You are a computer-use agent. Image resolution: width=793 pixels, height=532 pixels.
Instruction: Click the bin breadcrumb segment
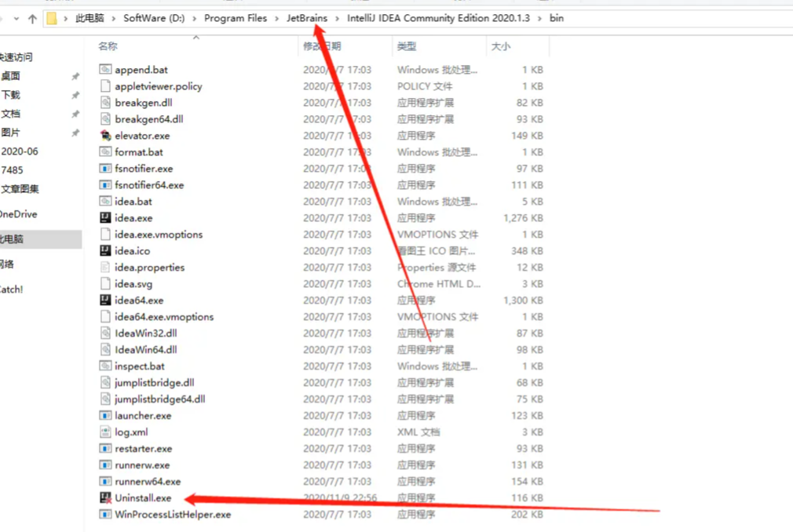(557, 18)
